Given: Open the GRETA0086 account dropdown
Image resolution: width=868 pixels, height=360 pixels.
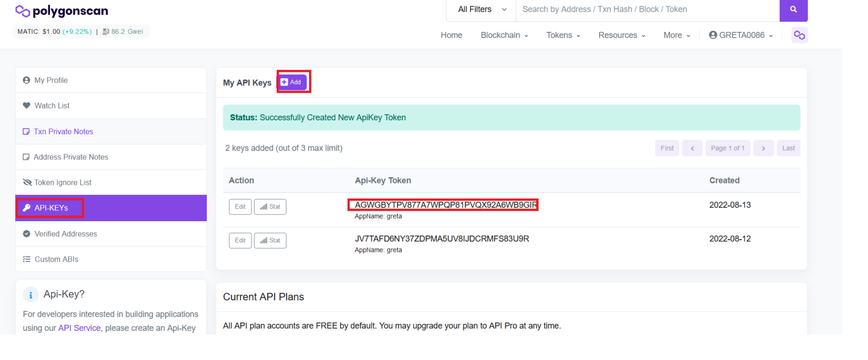Looking at the screenshot, I should (x=740, y=35).
